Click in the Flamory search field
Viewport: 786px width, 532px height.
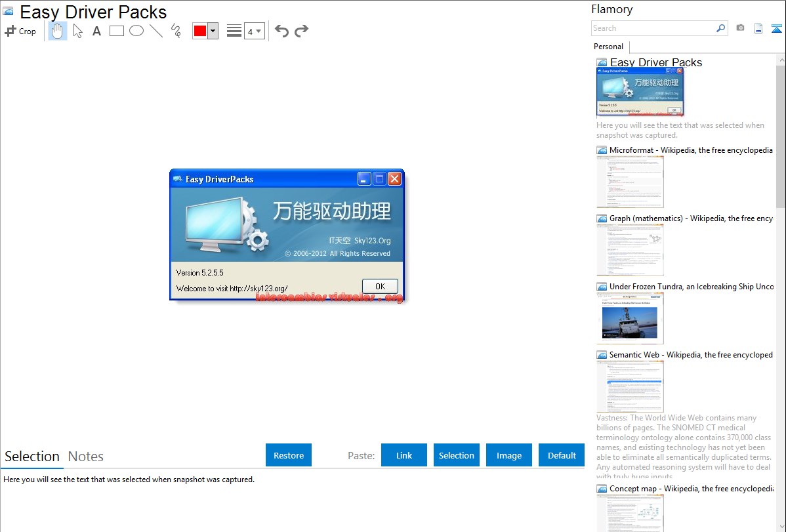click(653, 28)
